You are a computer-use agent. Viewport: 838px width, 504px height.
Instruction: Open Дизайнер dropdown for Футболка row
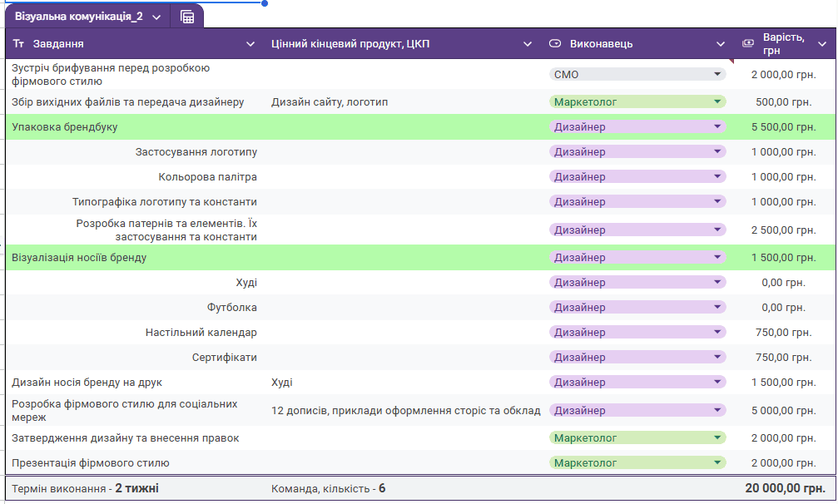click(x=637, y=307)
